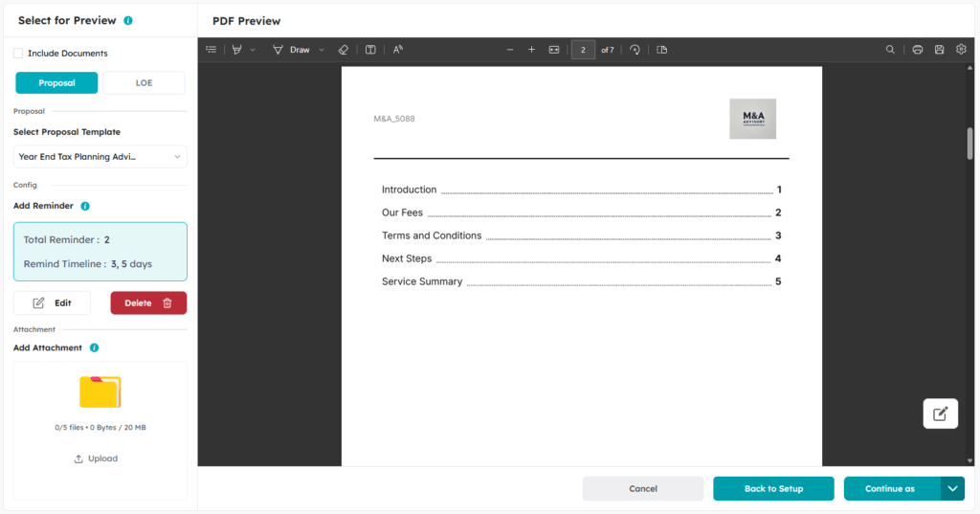
Task: Open the PDF table of contents icon
Action: 212,50
